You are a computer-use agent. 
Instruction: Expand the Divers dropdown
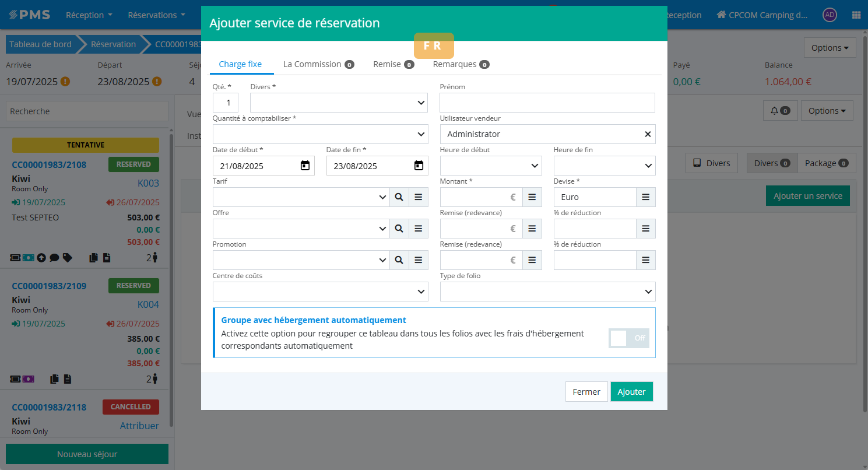coord(339,103)
